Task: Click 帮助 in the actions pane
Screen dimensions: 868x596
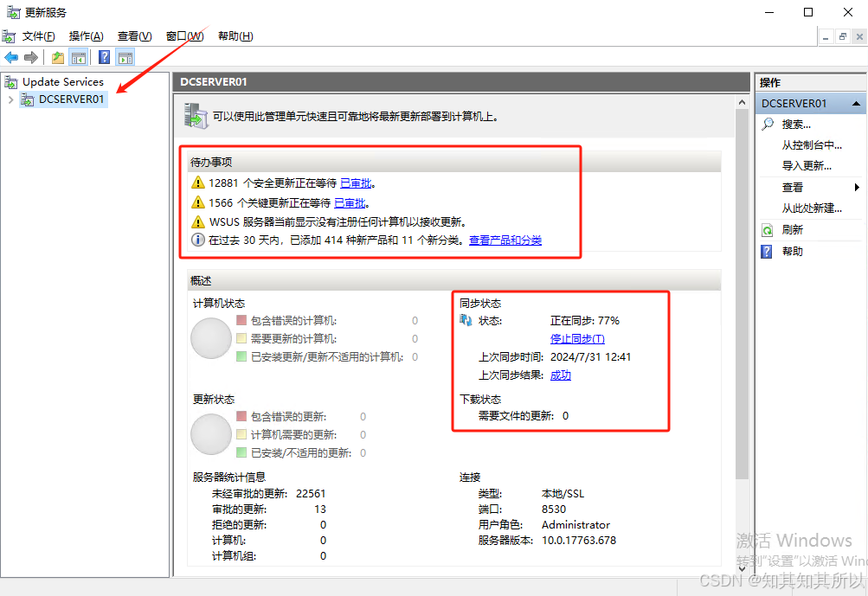Action: coord(792,251)
